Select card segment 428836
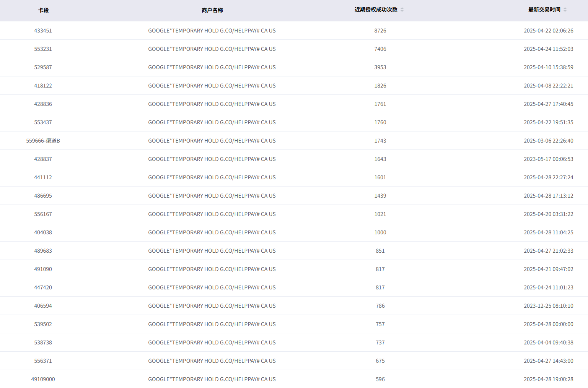 [43, 104]
